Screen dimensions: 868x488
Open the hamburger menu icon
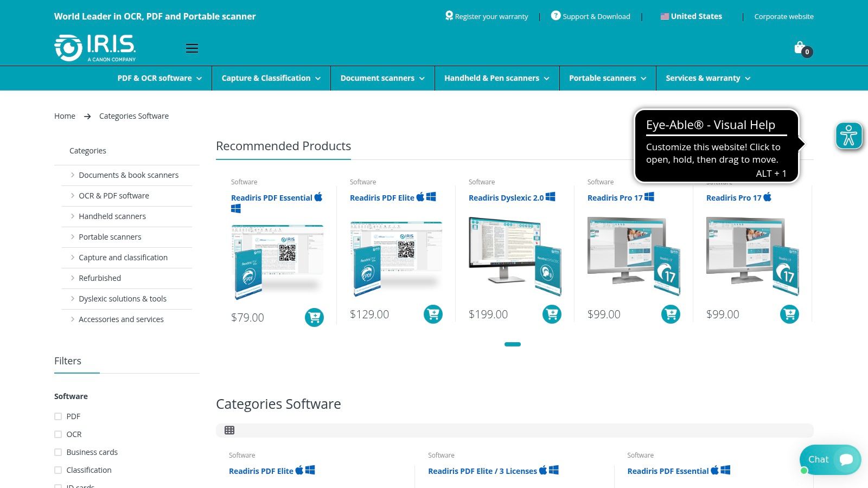point(192,48)
